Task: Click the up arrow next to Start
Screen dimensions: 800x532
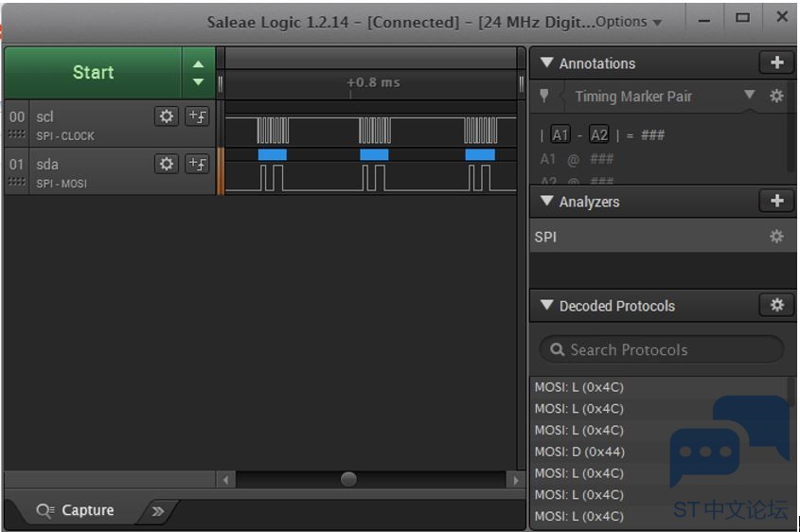Action: [x=199, y=64]
